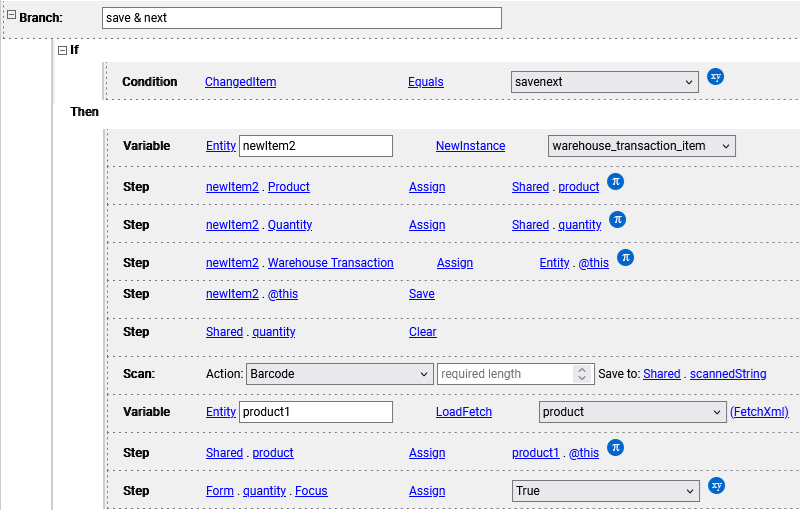Click newItem2 link in the Product step
The image size is (800, 510).
pos(232,187)
